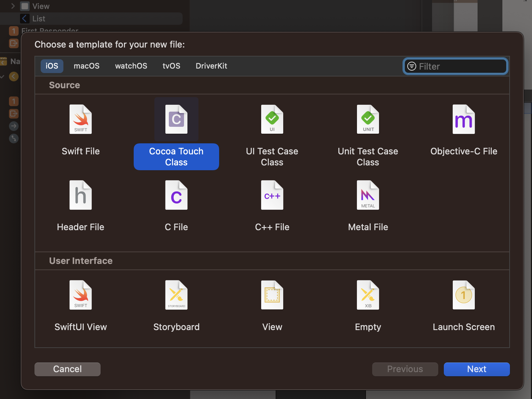The height and width of the screenshot is (399, 532).
Task: Switch to the watchOS platform tab
Action: pyautogui.click(x=131, y=66)
